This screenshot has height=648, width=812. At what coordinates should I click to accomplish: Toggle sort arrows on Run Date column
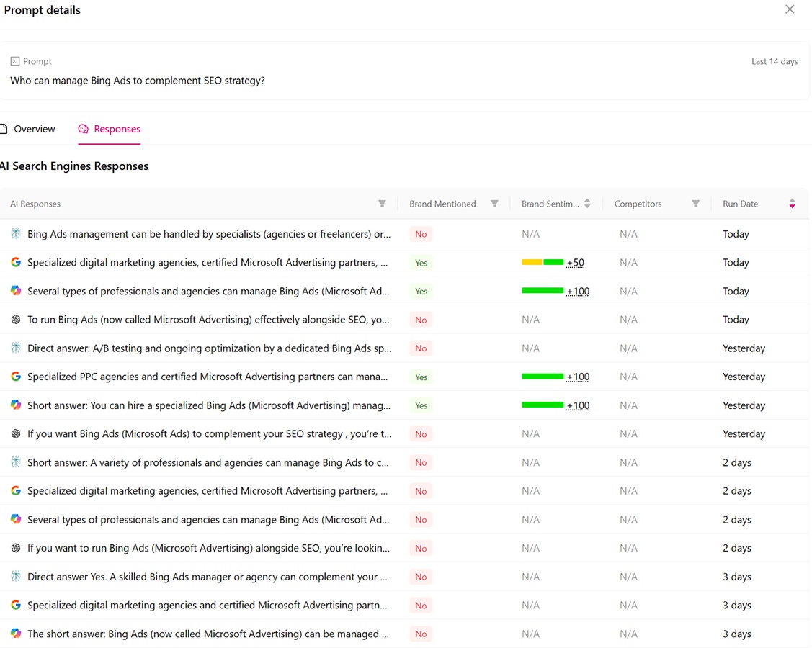tap(793, 204)
